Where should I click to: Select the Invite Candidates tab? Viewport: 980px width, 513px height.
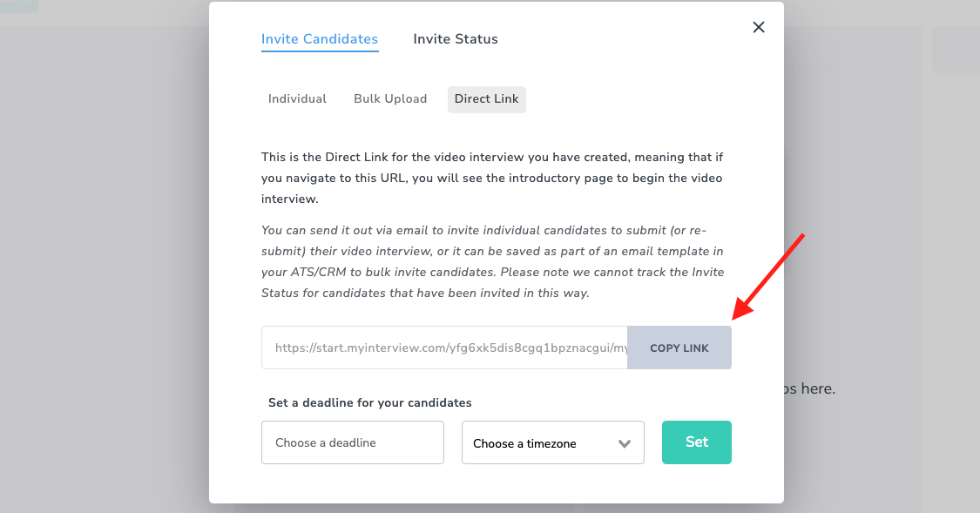point(320,39)
